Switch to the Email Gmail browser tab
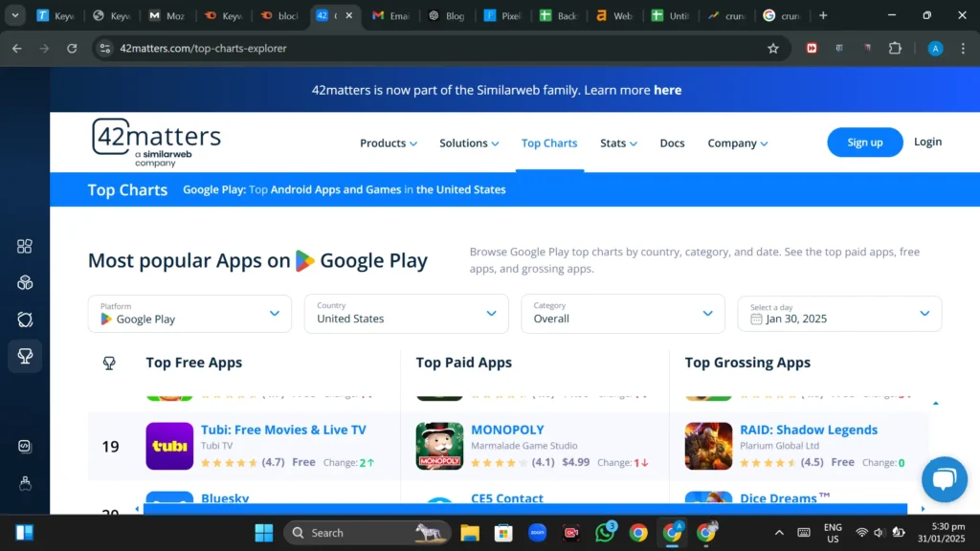 point(390,15)
